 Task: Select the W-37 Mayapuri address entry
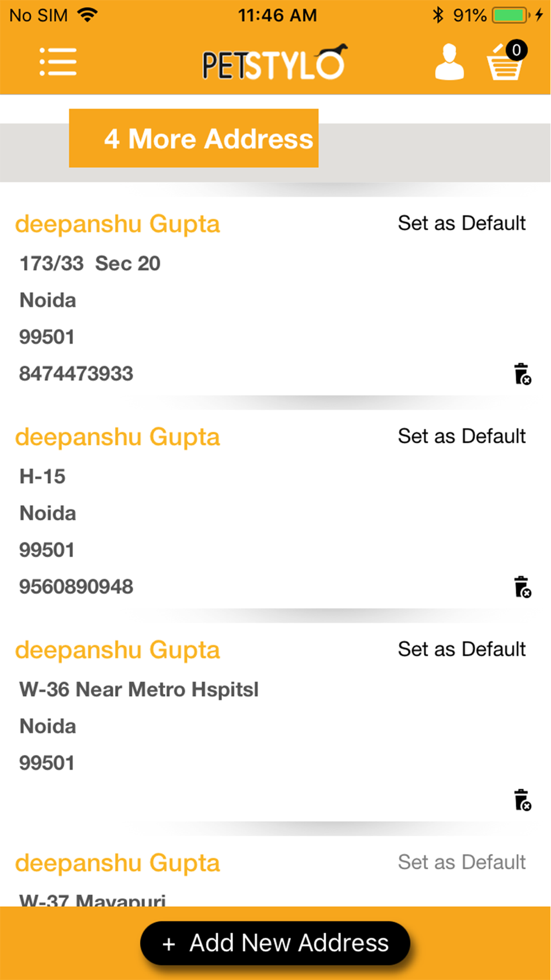(93, 898)
